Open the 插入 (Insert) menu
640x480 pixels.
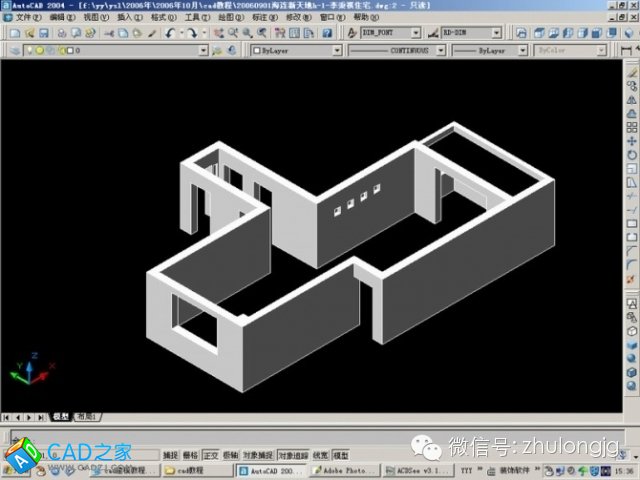click(130, 18)
